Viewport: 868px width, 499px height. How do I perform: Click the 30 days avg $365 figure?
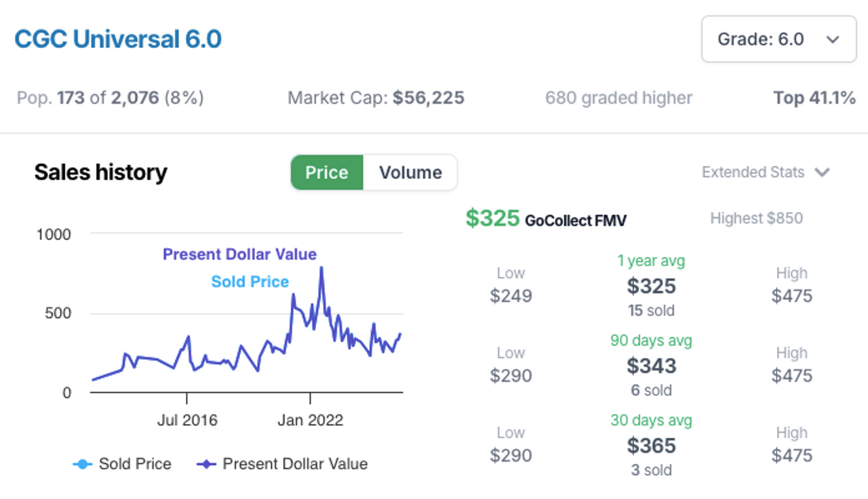point(651,445)
